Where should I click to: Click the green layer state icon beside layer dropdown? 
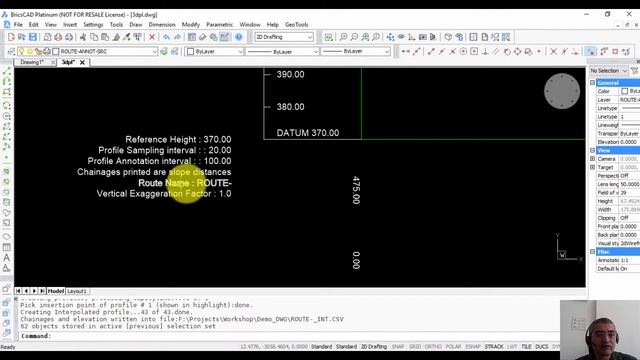point(164,51)
